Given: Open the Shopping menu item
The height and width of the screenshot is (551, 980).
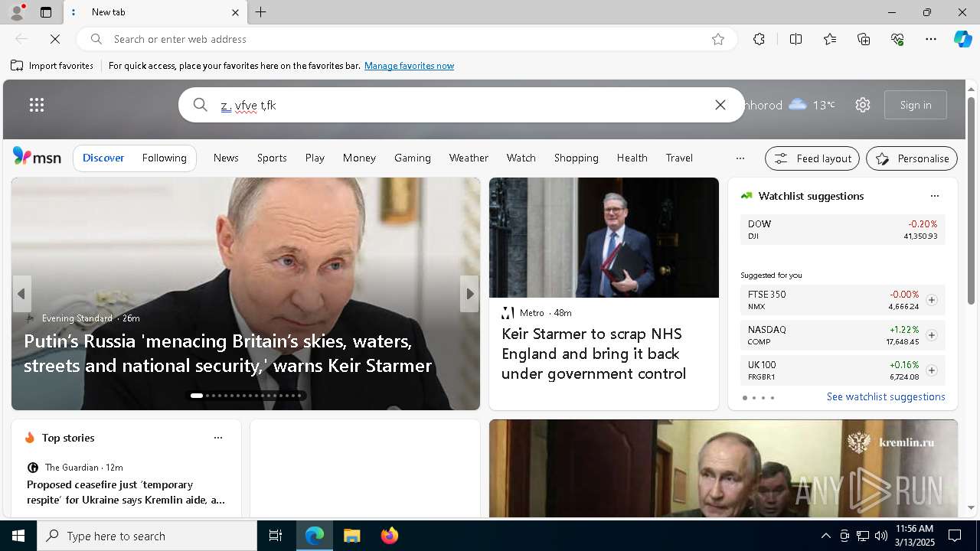Looking at the screenshot, I should tap(577, 158).
